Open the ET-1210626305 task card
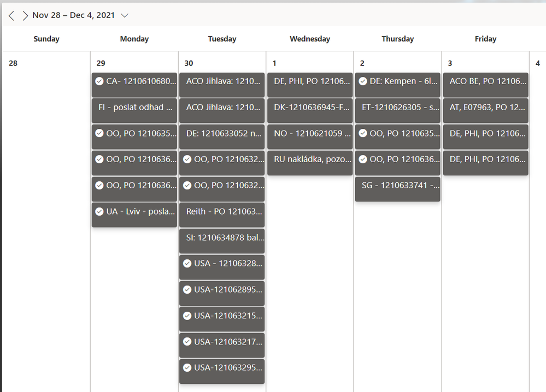The width and height of the screenshot is (546, 392). (398, 111)
